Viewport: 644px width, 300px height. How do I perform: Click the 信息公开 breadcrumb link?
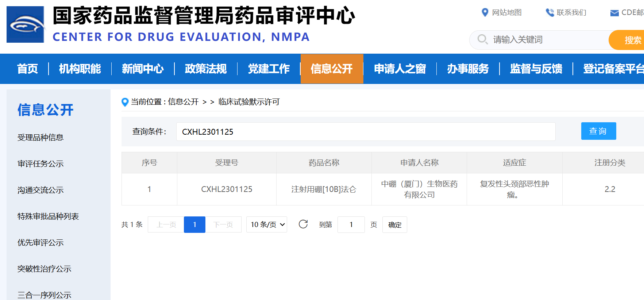(x=183, y=102)
